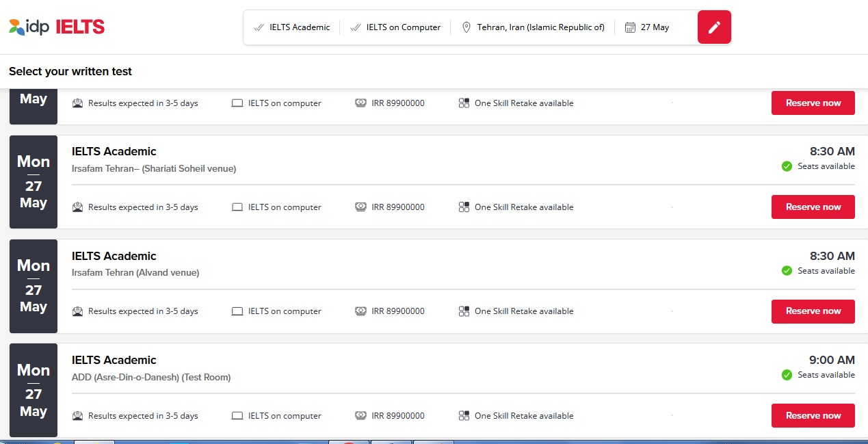Screen dimensions: 868x444
Task: Click the One Skill Retake icon for Asre-Din-o-Danesh
Action: [464, 416]
